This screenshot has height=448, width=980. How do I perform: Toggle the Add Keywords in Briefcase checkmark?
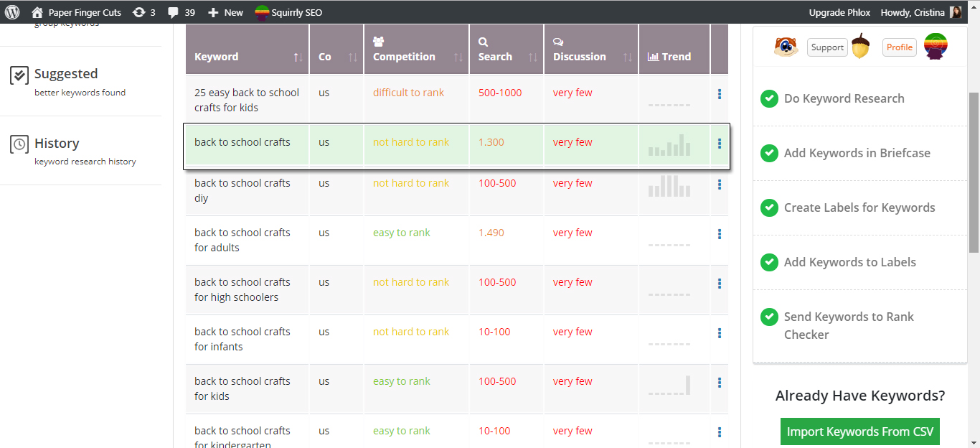(x=769, y=153)
